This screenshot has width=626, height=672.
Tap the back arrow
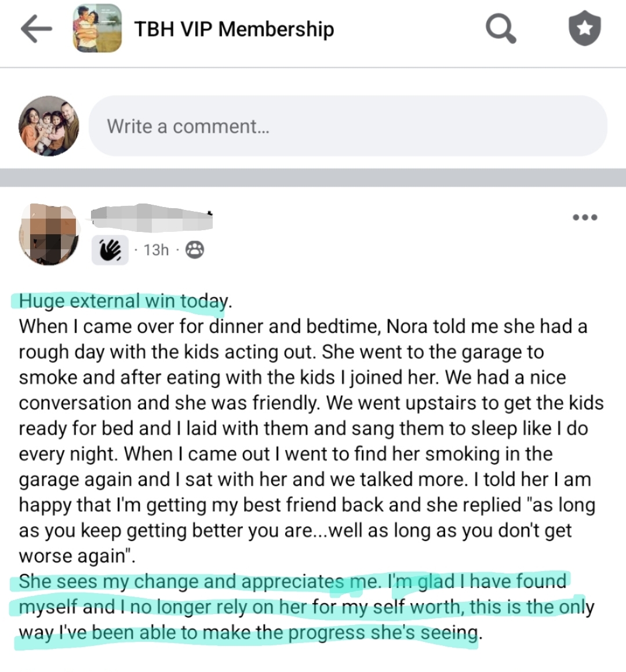click(36, 29)
